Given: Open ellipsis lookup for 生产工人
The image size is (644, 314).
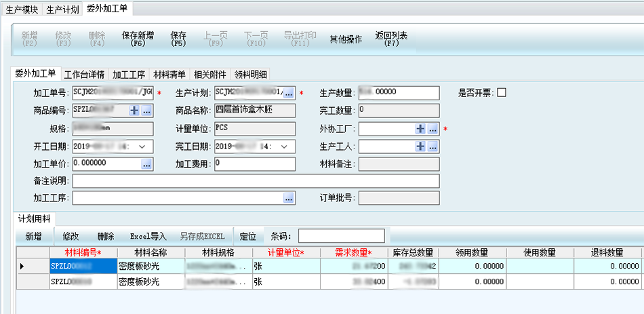Looking at the screenshot, I should (x=432, y=146).
